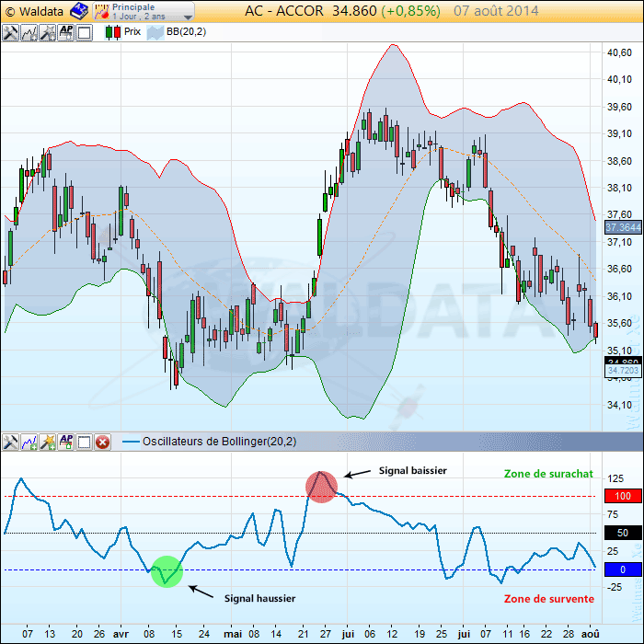Click the blue 0 oversold level tag

click(623, 569)
